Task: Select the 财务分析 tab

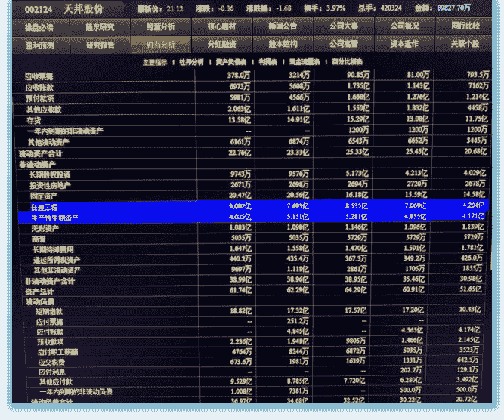Action: coord(160,44)
